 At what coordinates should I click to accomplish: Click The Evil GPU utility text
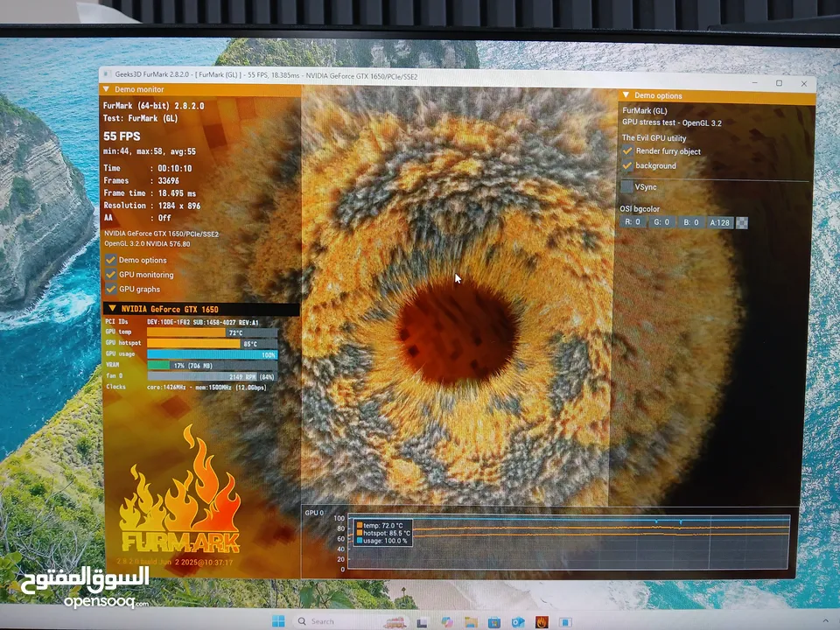[x=654, y=137]
